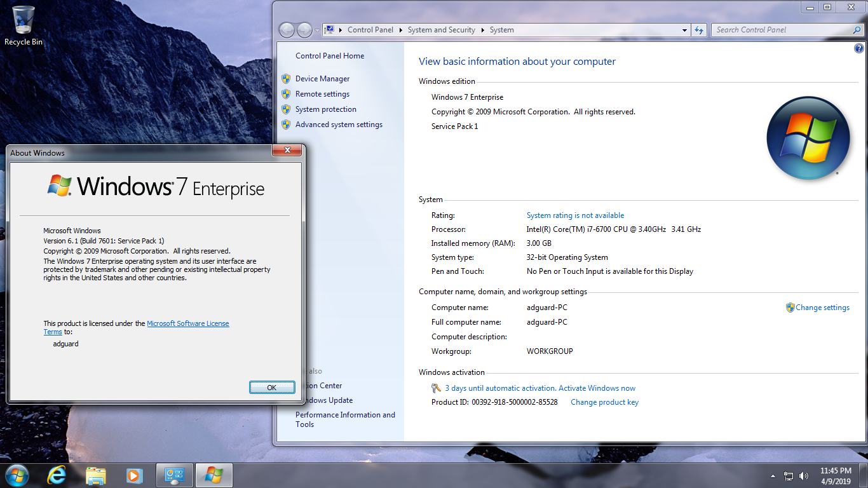Click Change product key link
The height and width of the screenshot is (488, 868).
(604, 402)
